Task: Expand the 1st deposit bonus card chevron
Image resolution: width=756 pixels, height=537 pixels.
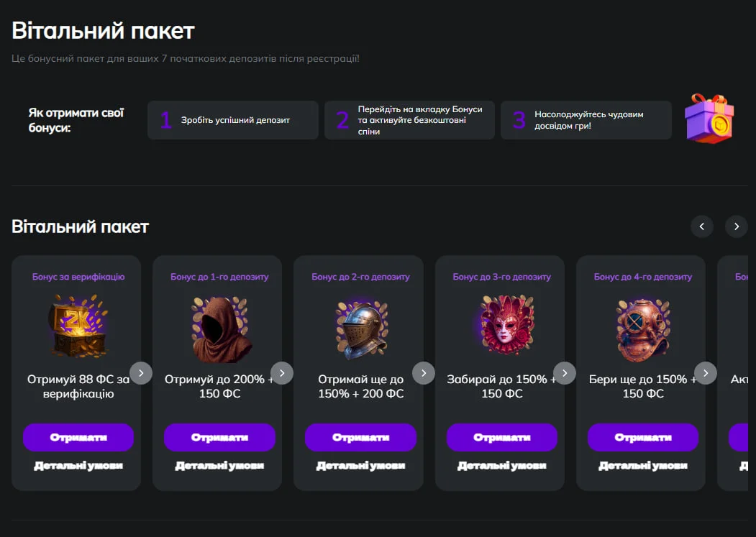Action: coord(283,373)
